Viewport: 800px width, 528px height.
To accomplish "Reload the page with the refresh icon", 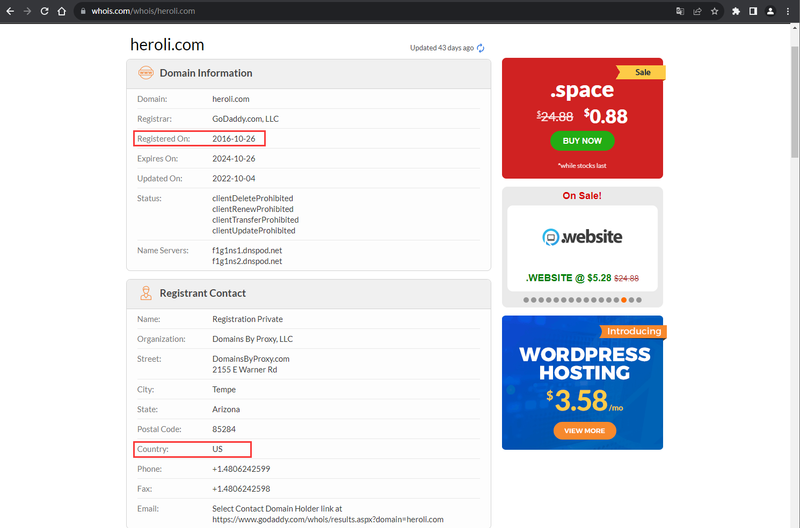I will pyautogui.click(x=44, y=11).
